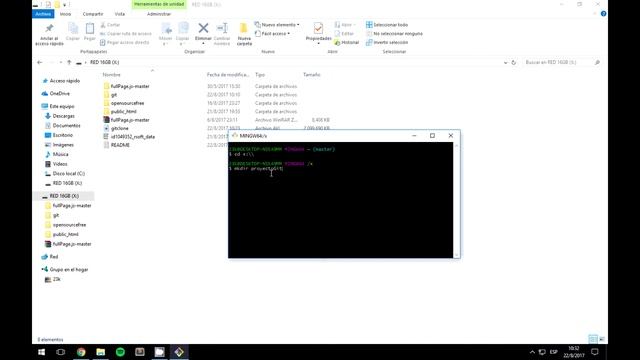Click the Editar ribbon command
This screenshot has height=360, width=640.
344,33
